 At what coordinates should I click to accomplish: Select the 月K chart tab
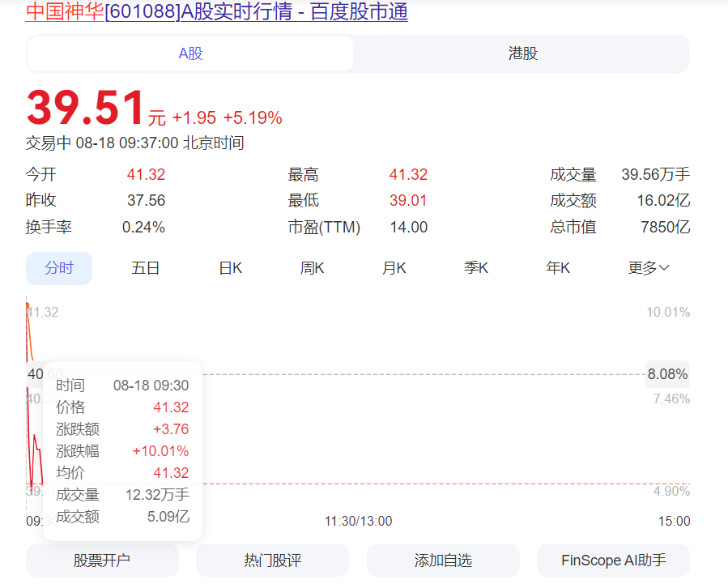(394, 268)
